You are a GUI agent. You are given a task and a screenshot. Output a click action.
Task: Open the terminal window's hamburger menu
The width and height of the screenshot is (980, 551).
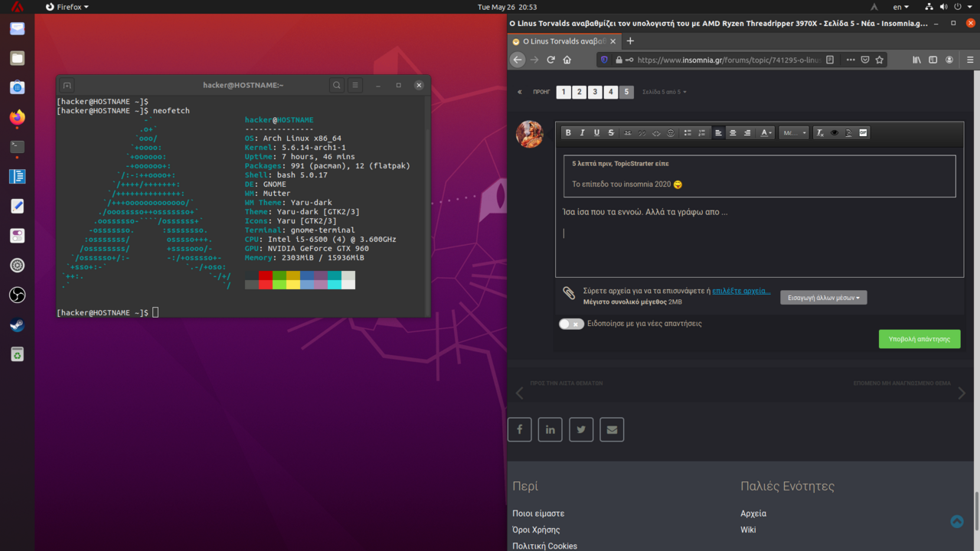tap(355, 85)
